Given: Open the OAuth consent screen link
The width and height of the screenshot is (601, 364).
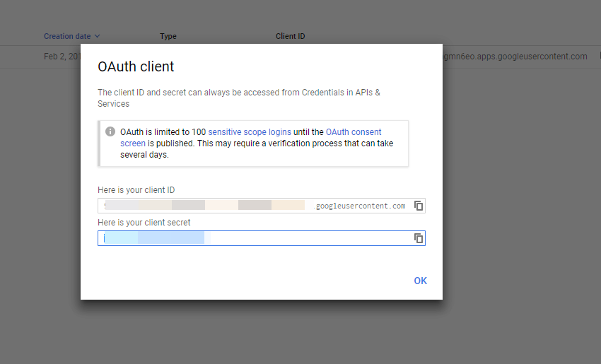Looking at the screenshot, I should (x=251, y=138).
